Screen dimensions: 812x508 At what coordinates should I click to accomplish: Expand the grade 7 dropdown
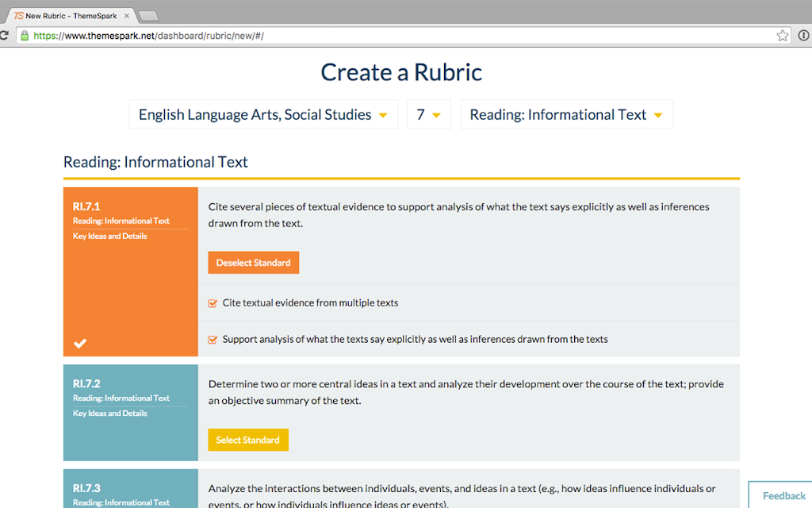pos(428,114)
